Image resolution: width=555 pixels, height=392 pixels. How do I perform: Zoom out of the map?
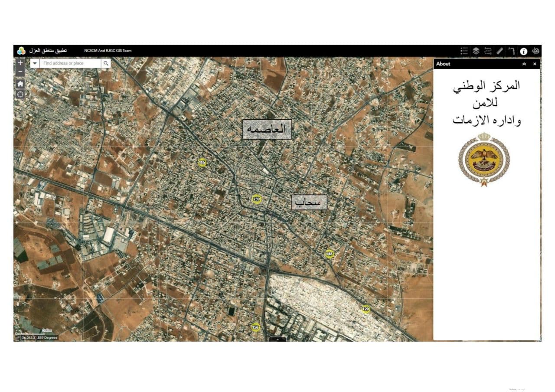[x=20, y=72]
